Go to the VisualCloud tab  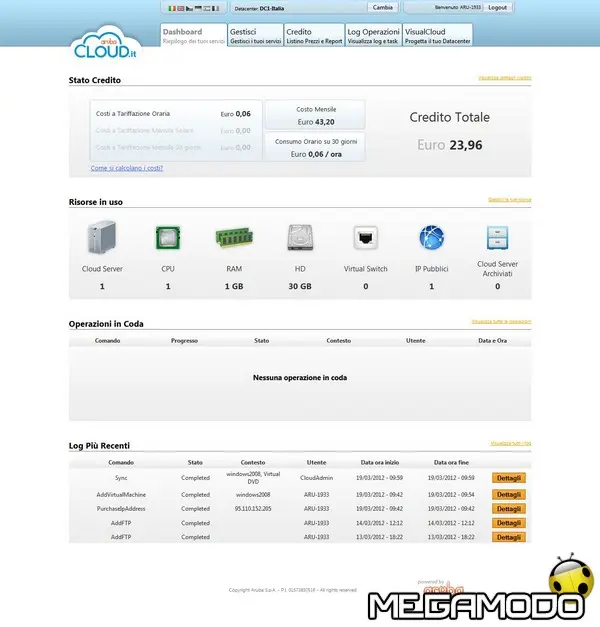point(437,36)
